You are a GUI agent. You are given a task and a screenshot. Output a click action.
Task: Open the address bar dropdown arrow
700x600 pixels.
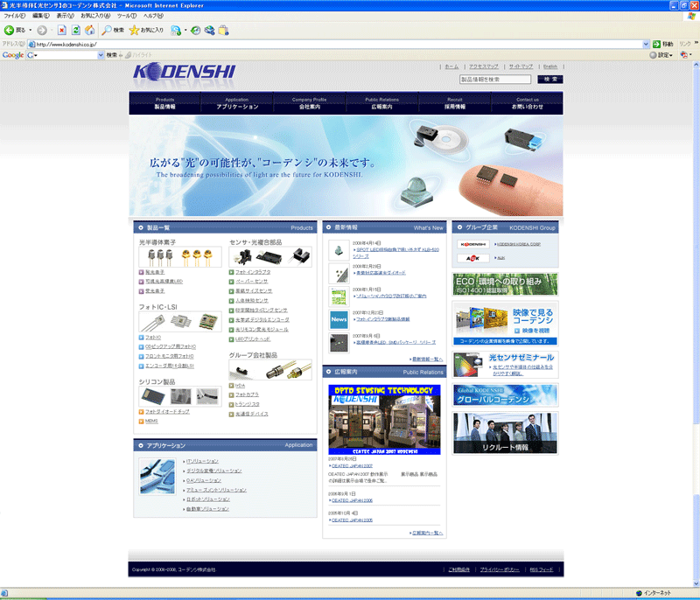pos(646,44)
